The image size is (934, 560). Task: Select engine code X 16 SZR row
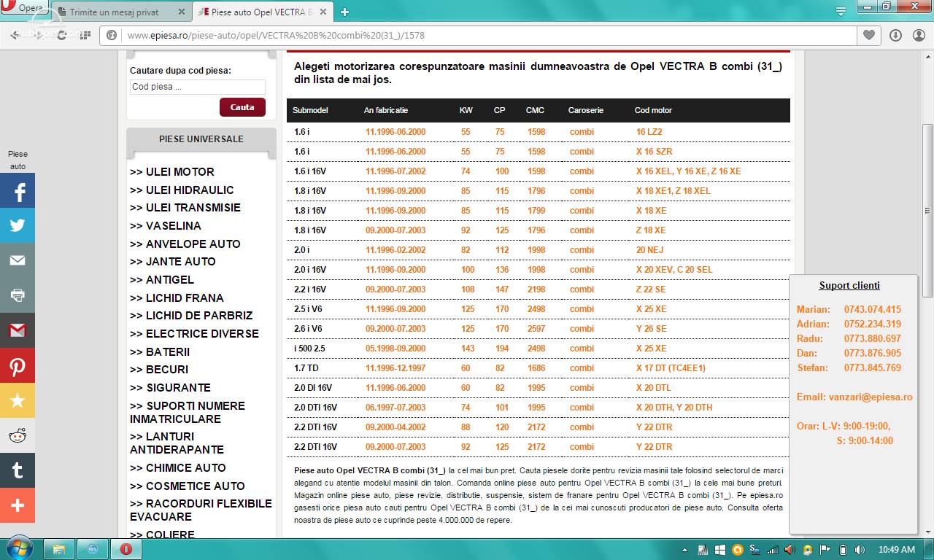click(x=538, y=152)
